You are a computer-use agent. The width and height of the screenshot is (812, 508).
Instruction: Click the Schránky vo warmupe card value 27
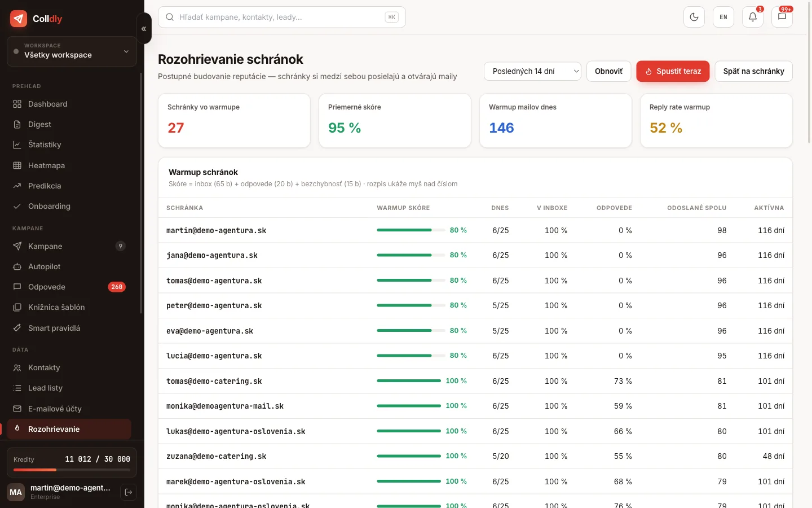pyautogui.click(x=176, y=128)
